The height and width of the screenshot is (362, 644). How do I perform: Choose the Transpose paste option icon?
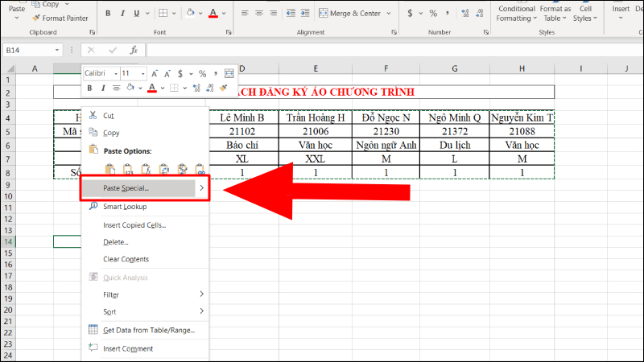click(x=164, y=169)
